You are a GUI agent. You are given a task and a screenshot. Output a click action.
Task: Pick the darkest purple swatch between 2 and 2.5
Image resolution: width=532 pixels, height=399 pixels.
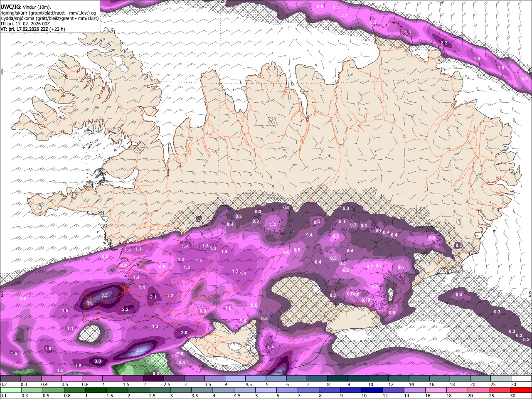pos(153,379)
